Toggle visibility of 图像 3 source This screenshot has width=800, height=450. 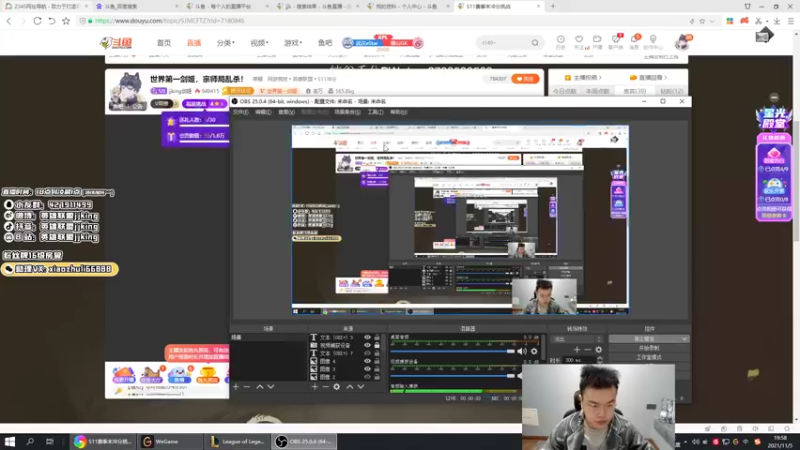point(367,369)
